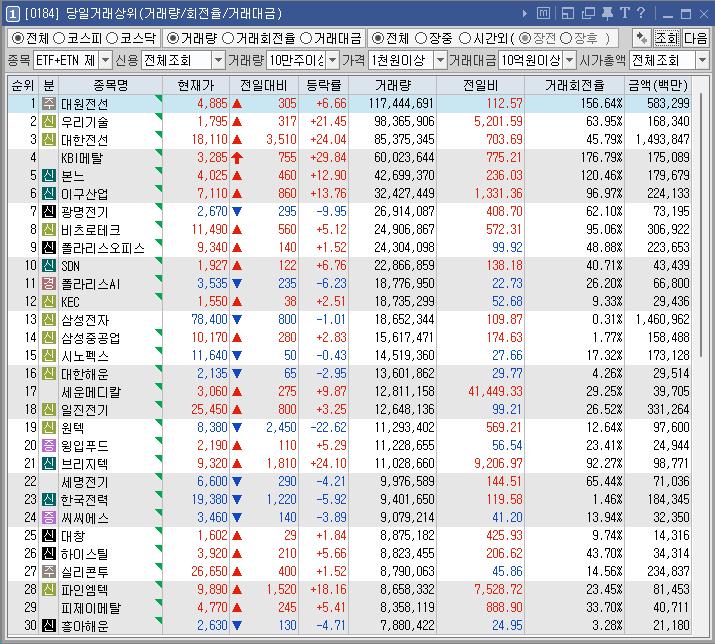Click the 경 badge next to 폴라리스AI
Screen dimensions: 715x644
pyautogui.click(x=49, y=283)
